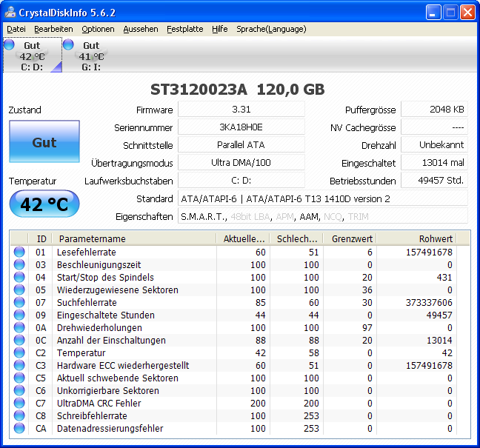Click the Puffergrösse 2048 KB field
This screenshot has width=480, height=448.
434,110
